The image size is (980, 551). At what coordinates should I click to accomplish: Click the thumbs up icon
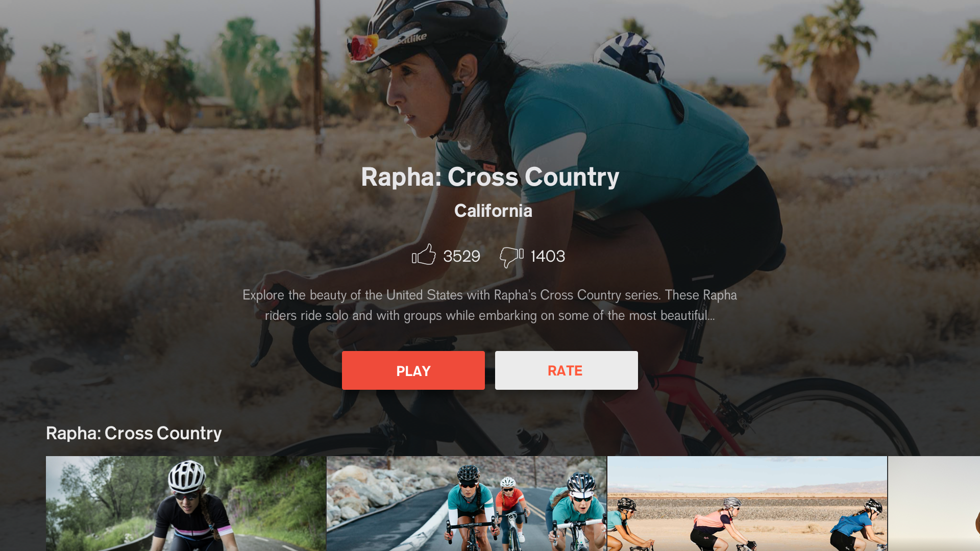coord(424,255)
